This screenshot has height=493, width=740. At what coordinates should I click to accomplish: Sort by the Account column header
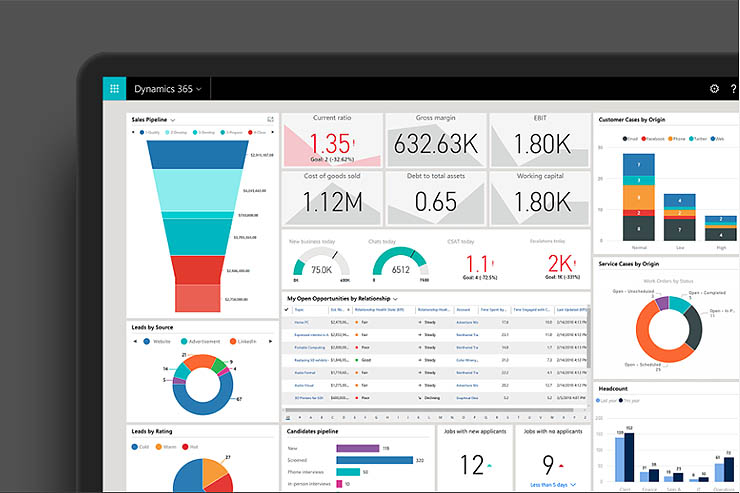click(463, 310)
